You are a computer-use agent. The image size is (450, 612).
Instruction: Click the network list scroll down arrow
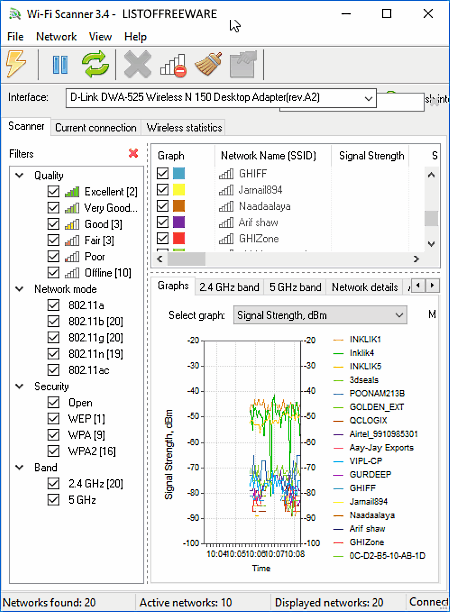pyautogui.click(x=431, y=244)
